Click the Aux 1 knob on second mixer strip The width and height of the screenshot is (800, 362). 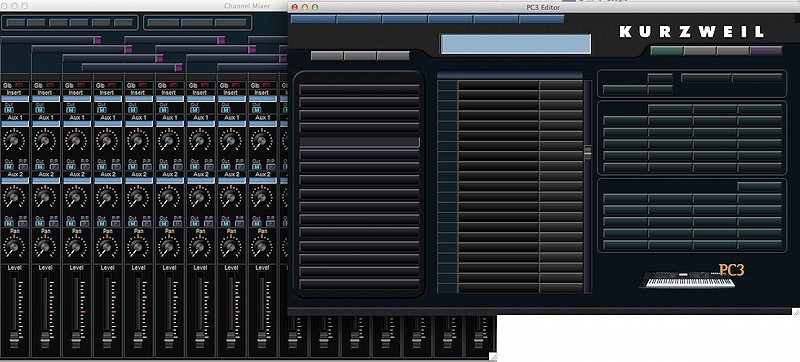(x=45, y=140)
